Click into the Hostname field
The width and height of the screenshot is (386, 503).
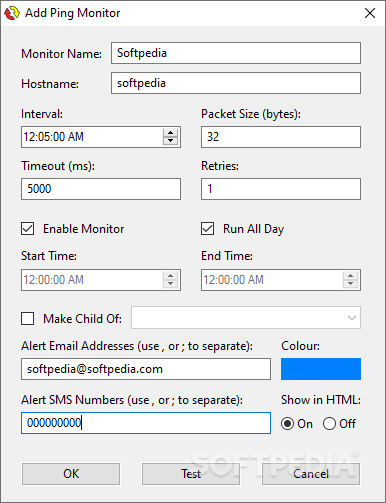(236, 83)
